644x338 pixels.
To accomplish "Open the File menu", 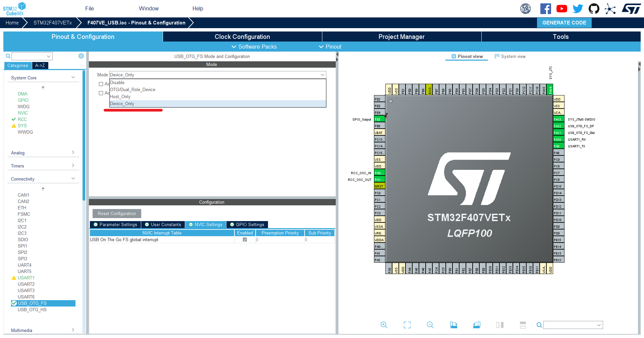I will pos(90,8).
